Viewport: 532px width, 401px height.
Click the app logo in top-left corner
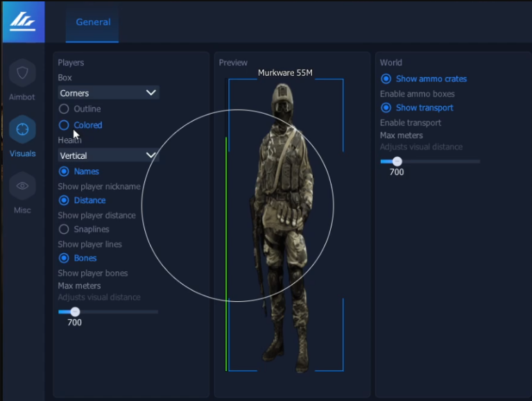click(x=24, y=22)
